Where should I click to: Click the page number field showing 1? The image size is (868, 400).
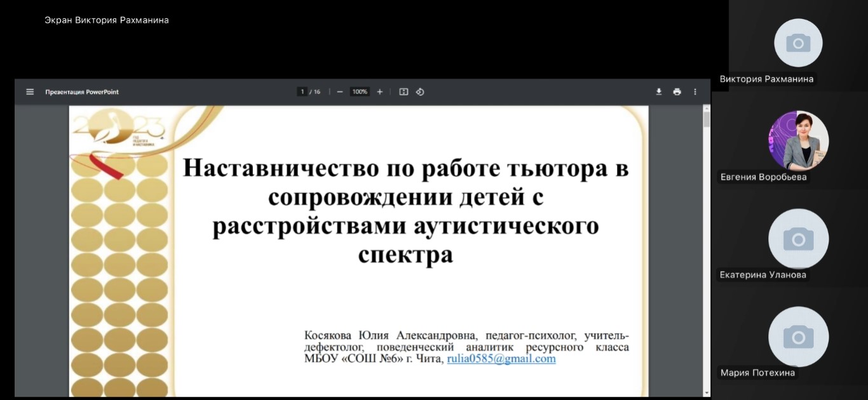302,91
